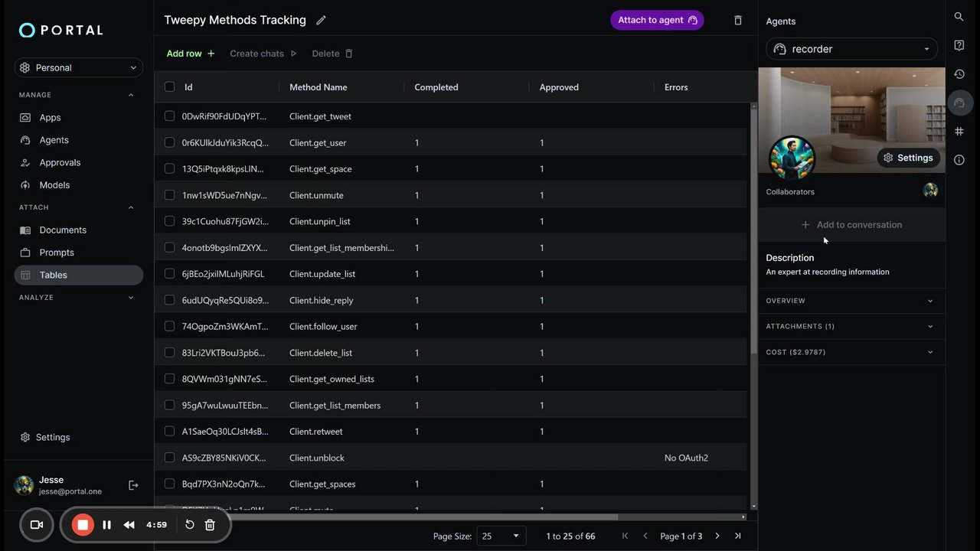Screen dimensions: 980x551
Task: Click the info icon in the right sidebar
Action: point(959,160)
